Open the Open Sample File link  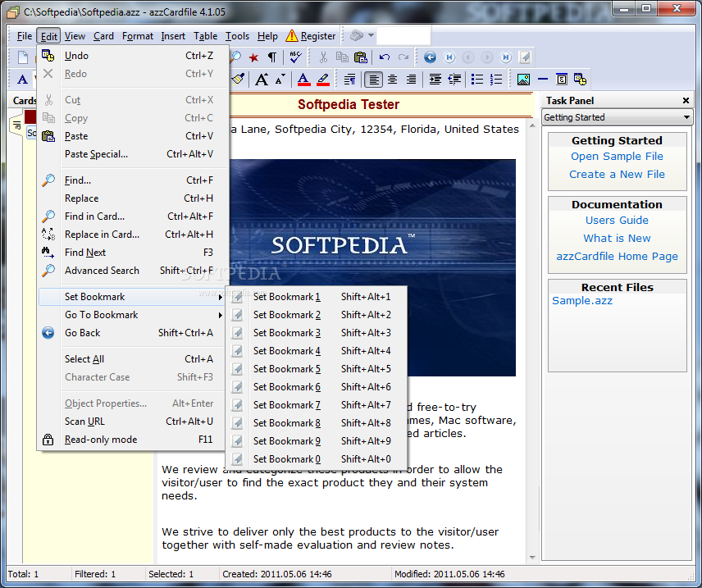pyautogui.click(x=617, y=157)
